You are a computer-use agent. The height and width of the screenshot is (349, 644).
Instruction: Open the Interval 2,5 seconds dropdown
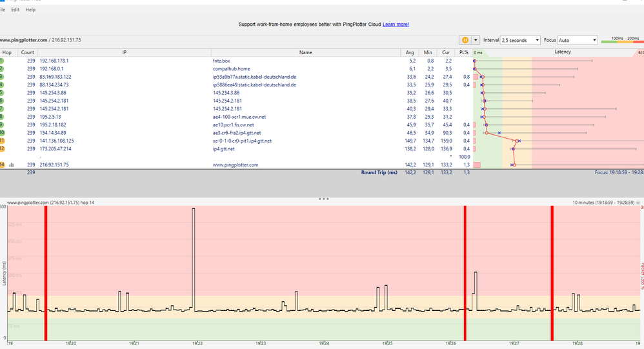pyautogui.click(x=520, y=40)
